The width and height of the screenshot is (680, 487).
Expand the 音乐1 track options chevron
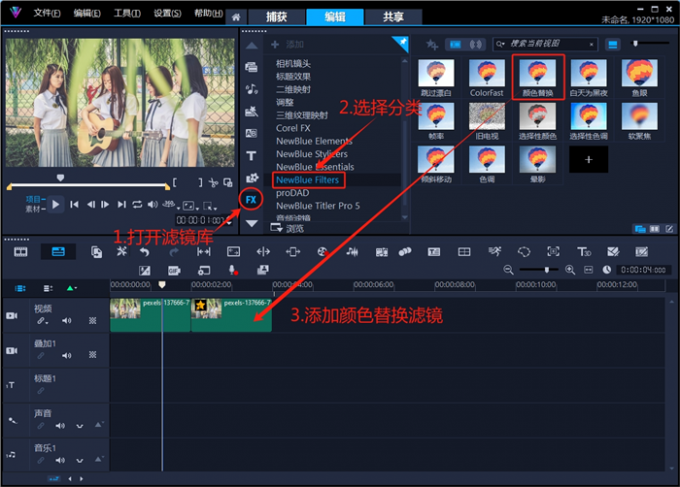click(80, 461)
